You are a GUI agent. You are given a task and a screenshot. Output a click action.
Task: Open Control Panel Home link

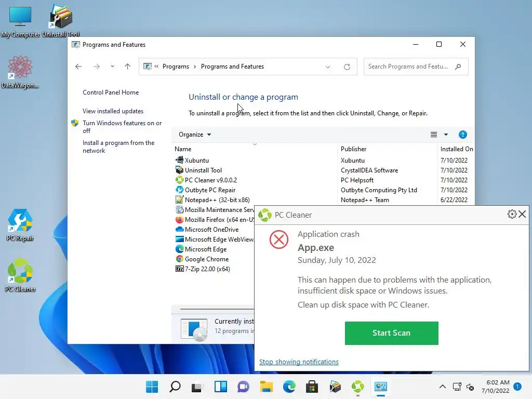tap(111, 92)
